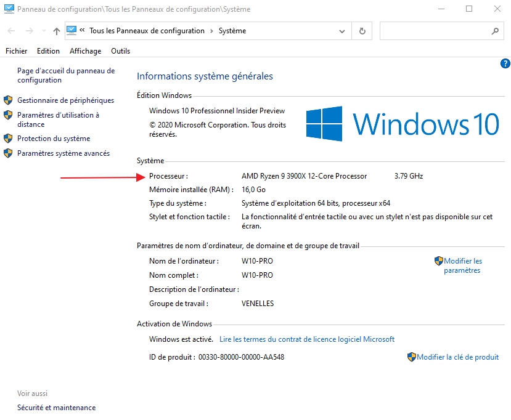Viewport: 511px width, 420px height.
Task: Open help with the blue question mark
Action: click(505, 63)
